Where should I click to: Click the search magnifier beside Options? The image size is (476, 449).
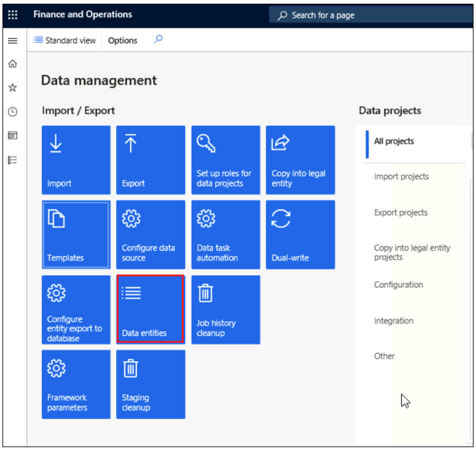pyautogui.click(x=158, y=39)
